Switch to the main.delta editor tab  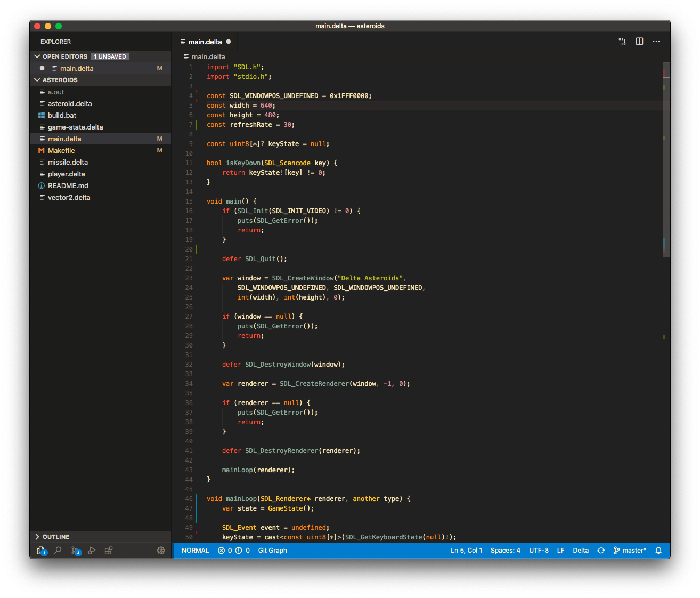(205, 42)
